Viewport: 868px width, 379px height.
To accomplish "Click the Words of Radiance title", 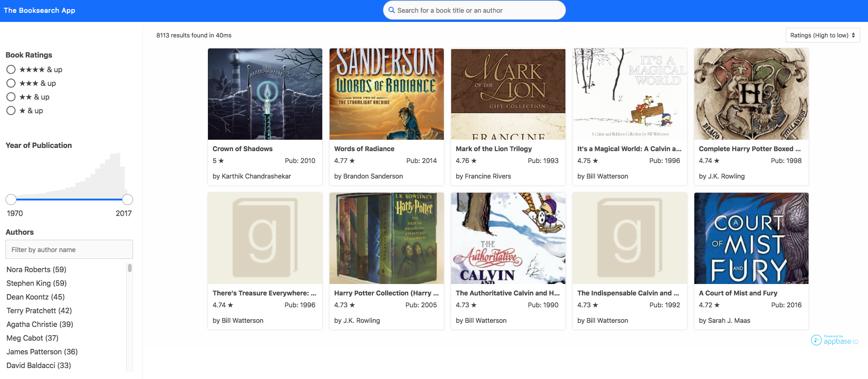I will 364,149.
